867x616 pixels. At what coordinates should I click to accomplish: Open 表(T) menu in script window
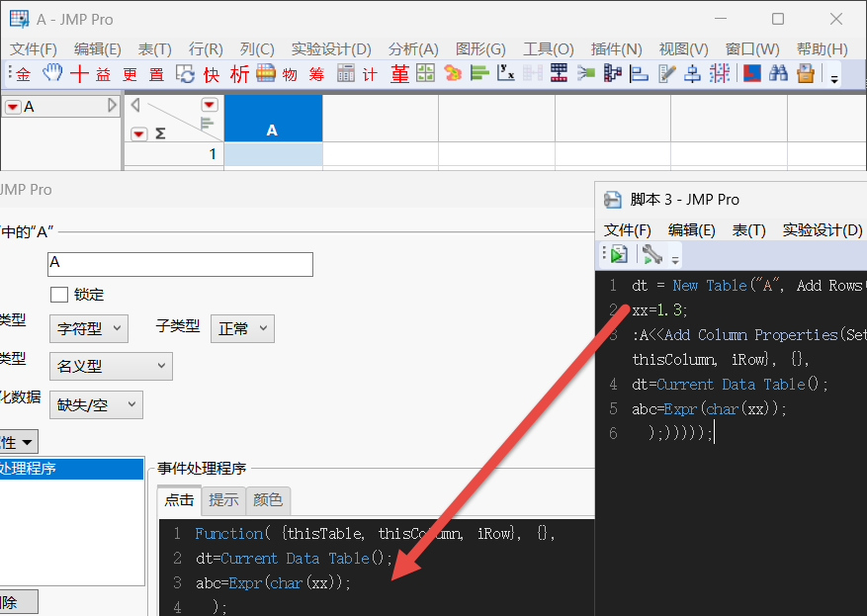[x=748, y=230]
